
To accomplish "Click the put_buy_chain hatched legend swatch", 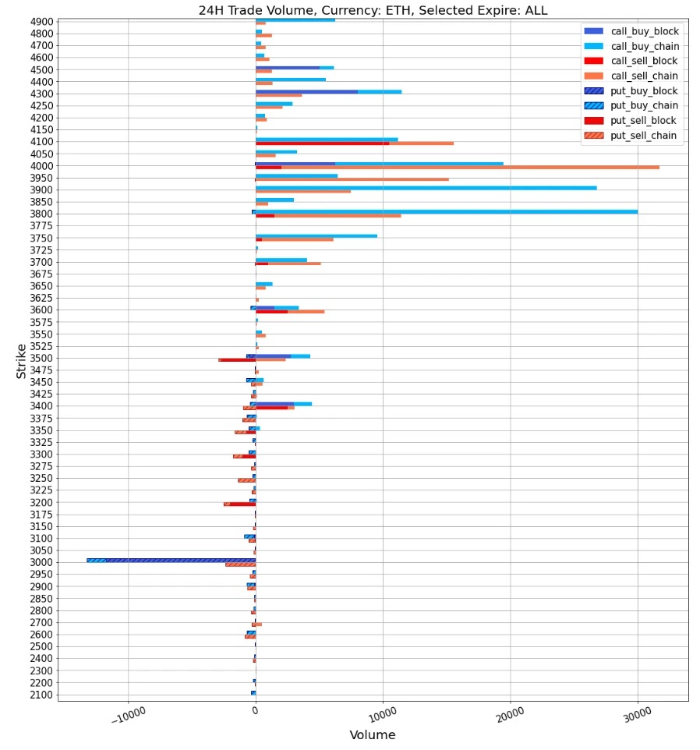I will click(594, 105).
